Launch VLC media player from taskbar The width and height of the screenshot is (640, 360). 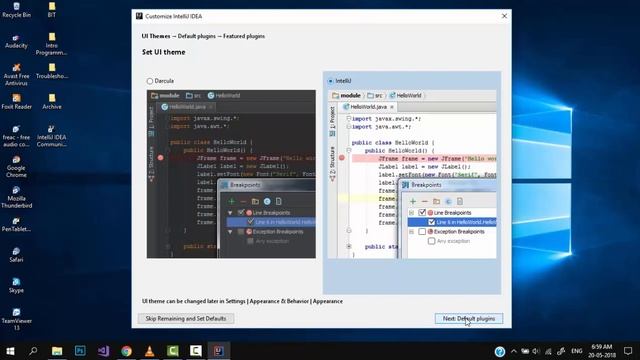[150, 351]
